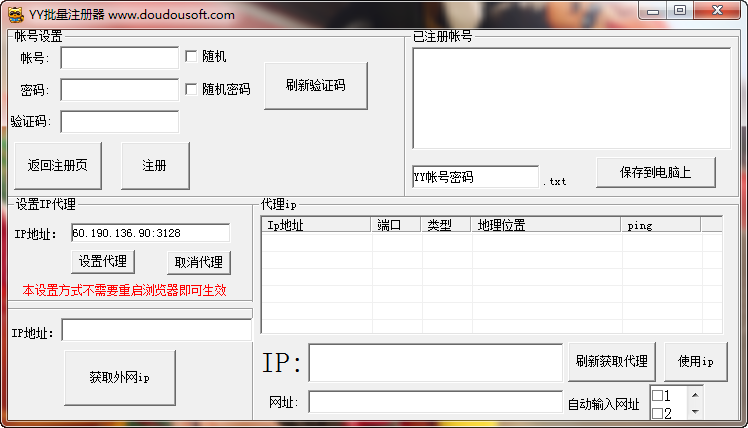Click the 已注册帐号 list box
This screenshot has width=748, height=428.
pos(571,98)
